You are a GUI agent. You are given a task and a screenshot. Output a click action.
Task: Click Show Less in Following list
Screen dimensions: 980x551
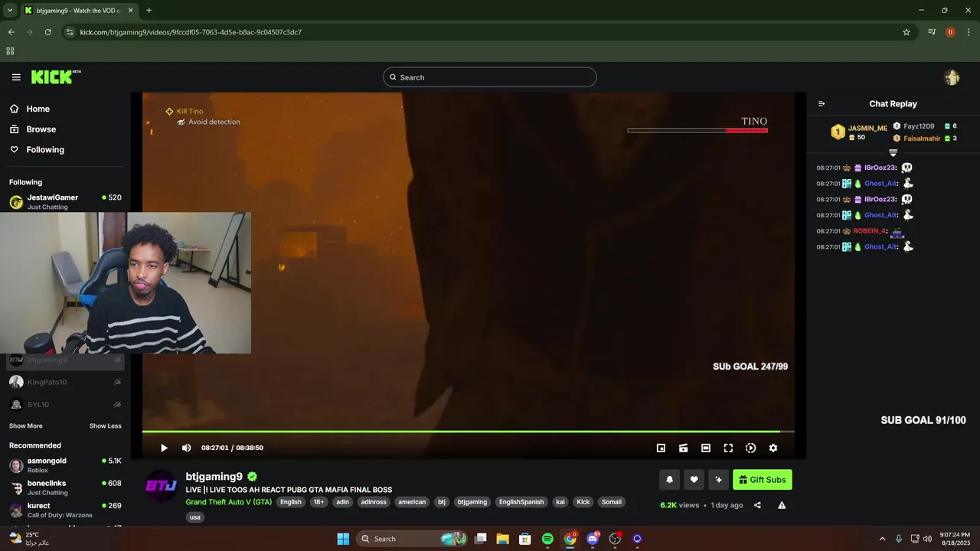[105, 426]
